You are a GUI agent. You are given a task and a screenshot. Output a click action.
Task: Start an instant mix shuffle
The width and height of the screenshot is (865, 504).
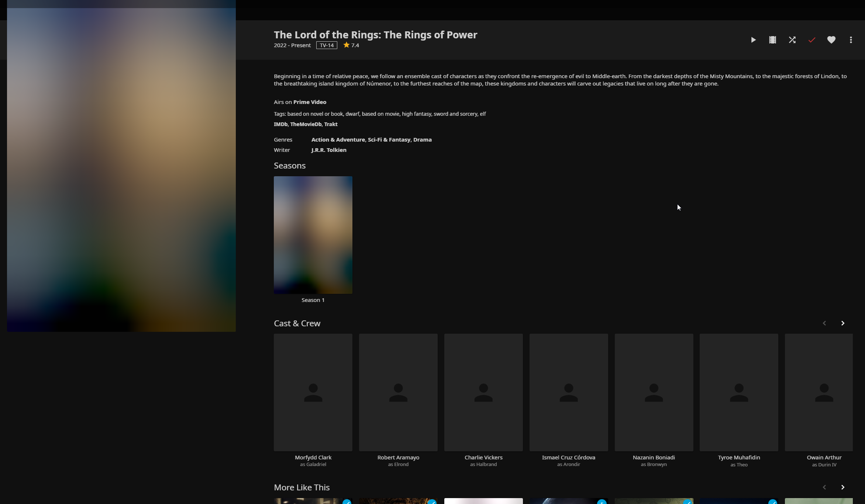792,40
